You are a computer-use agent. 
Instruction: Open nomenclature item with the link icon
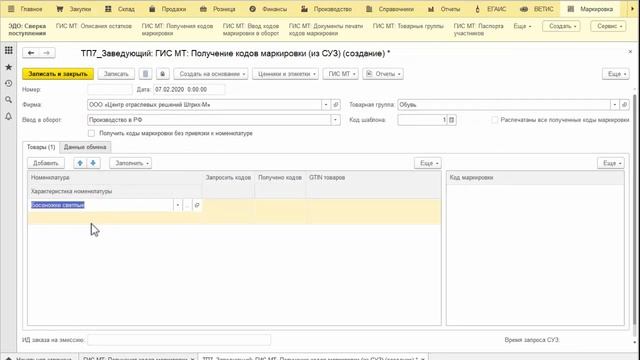(197, 205)
